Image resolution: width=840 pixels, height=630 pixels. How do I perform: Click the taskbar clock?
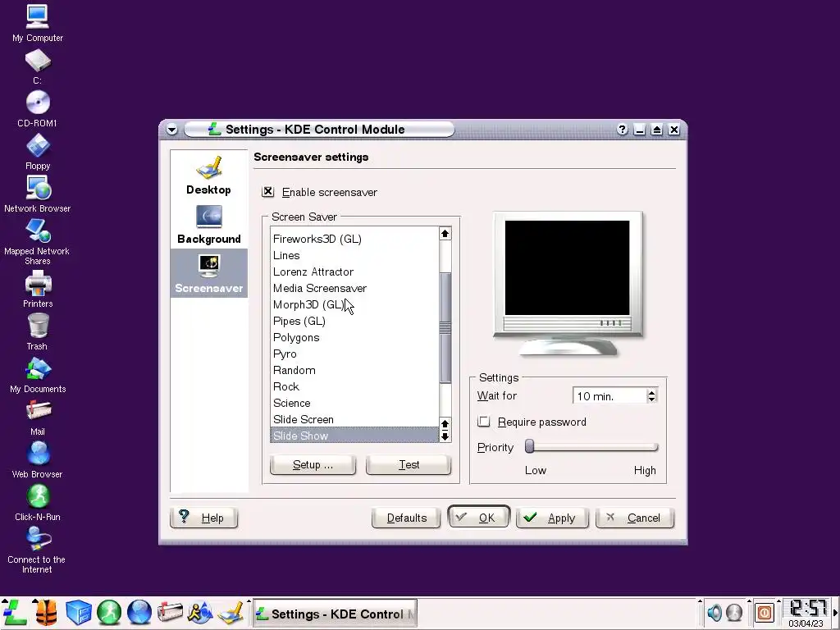point(807,612)
